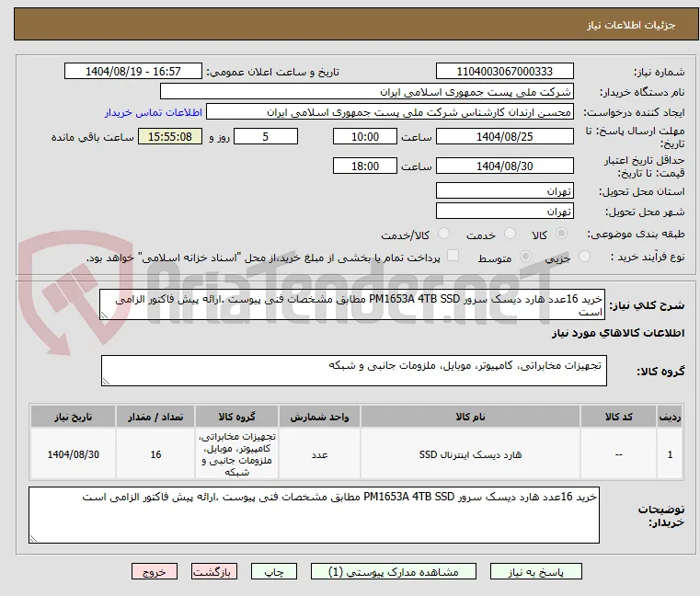Viewport: 700px width, 596px height.
Task: Click the تعداد / مقدار column header
Action: (155, 417)
